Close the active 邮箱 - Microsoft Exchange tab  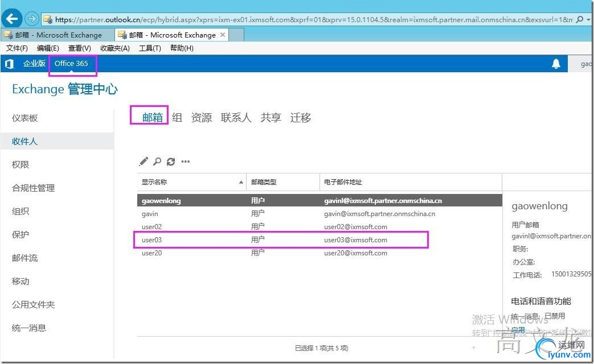pyautogui.click(x=223, y=35)
